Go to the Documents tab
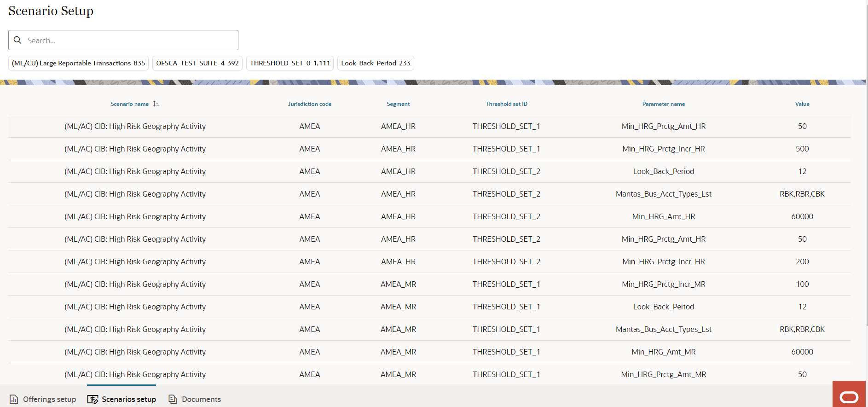The height and width of the screenshot is (407, 868). point(195,399)
